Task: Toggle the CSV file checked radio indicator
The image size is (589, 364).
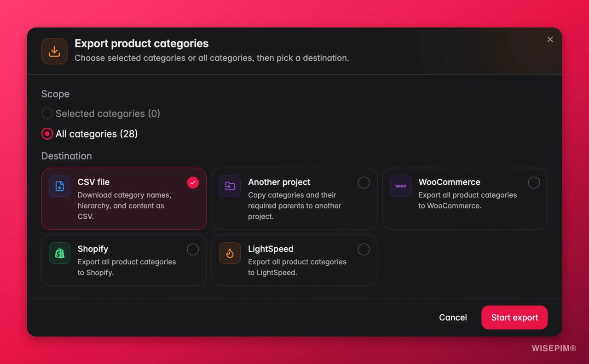Action: click(x=193, y=182)
